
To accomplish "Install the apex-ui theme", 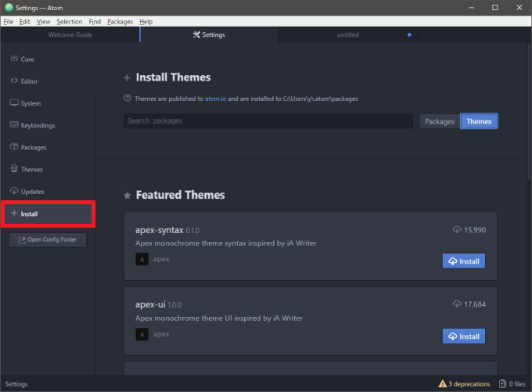I will tap(464, 336).
